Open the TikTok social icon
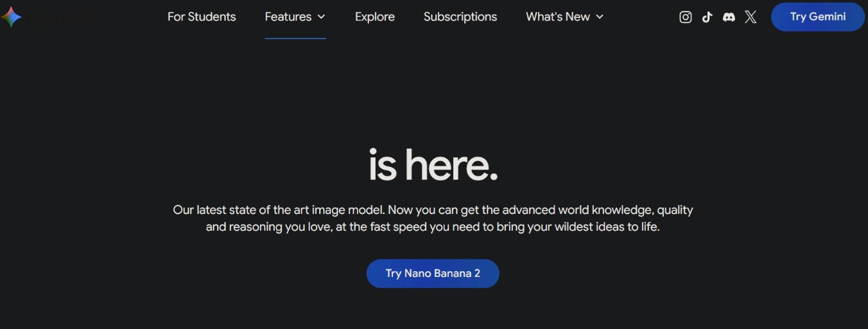The width and height of the screenshot is (868, 329). coord(707,17)
